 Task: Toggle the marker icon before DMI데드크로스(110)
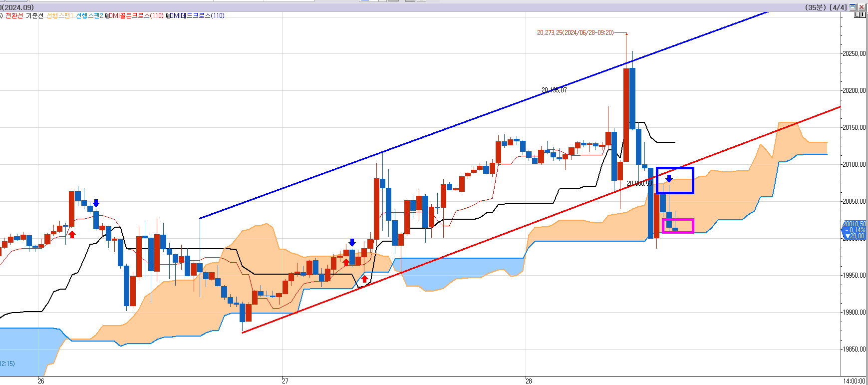[x=168, y=16]
